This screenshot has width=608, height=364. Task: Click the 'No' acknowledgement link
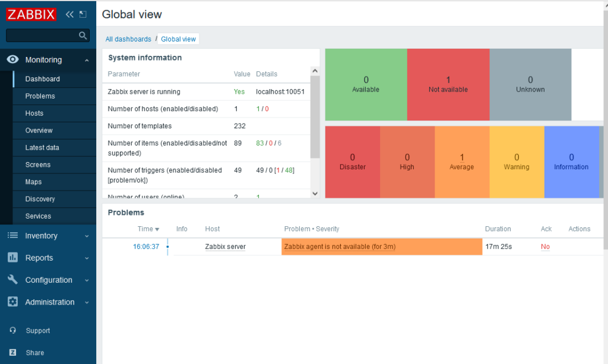(545, 246)
